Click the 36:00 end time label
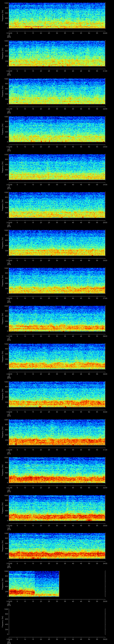The height and width of the screenshot is (644, 114). (x=105, y=639)
